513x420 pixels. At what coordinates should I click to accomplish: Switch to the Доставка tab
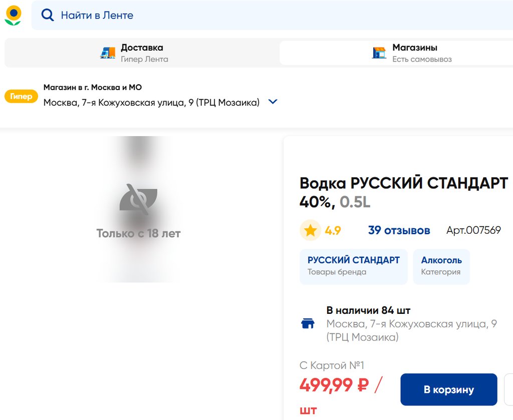coord(142,53)
